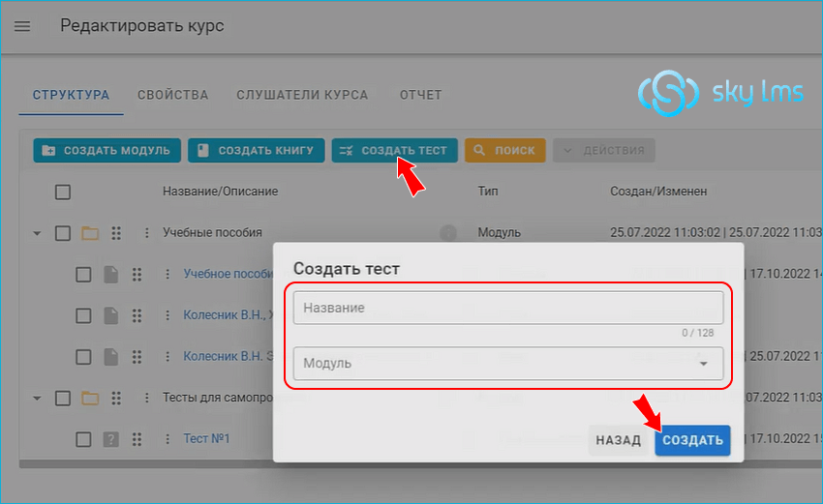Open the Модуль dropdown in dialog

click(x=508, y=364)
